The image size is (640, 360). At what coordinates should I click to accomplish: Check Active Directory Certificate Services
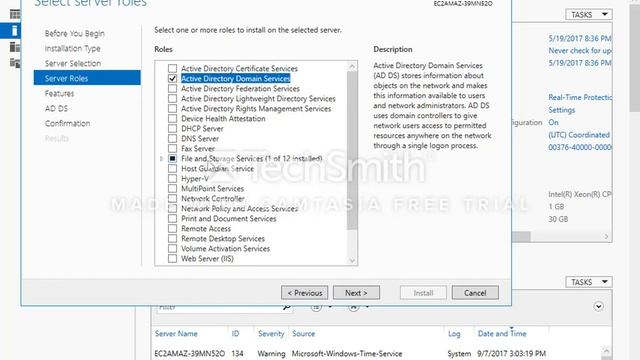tap(173, 69)
